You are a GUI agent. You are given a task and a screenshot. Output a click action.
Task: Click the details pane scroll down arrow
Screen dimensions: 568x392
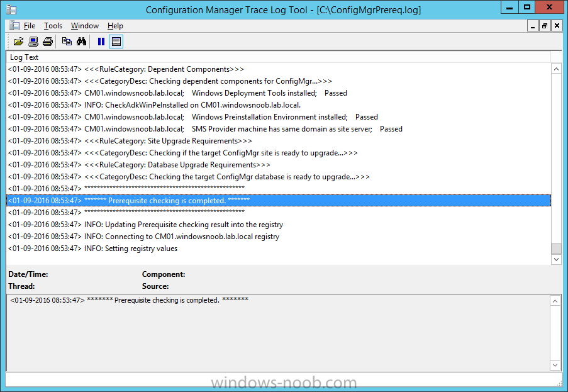pos(555,365)
